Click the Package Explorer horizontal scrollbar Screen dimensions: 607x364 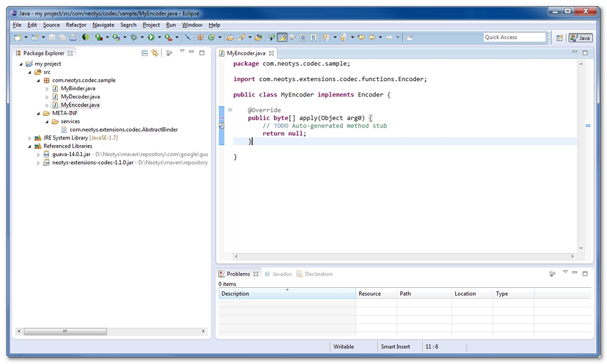point(65,332)
